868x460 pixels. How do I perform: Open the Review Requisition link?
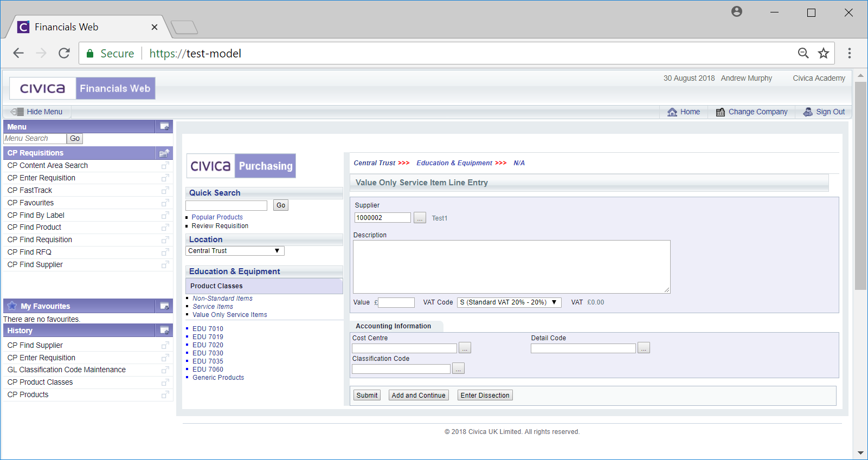[220, 226]
